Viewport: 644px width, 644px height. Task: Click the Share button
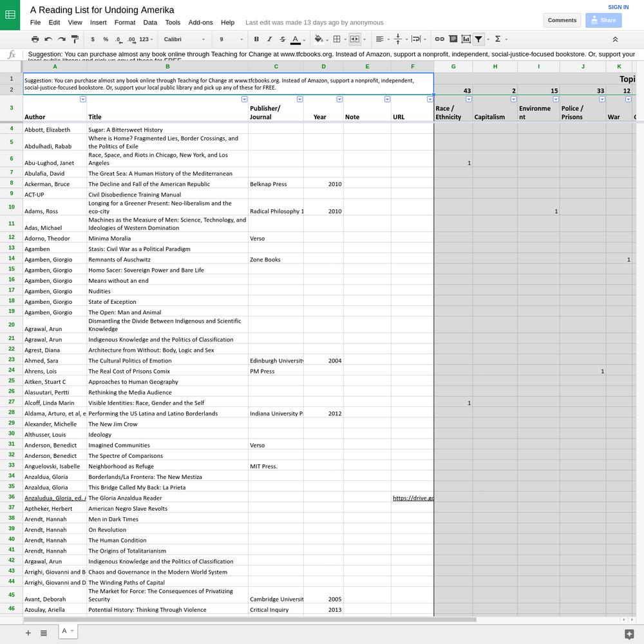tap(603, 20)
